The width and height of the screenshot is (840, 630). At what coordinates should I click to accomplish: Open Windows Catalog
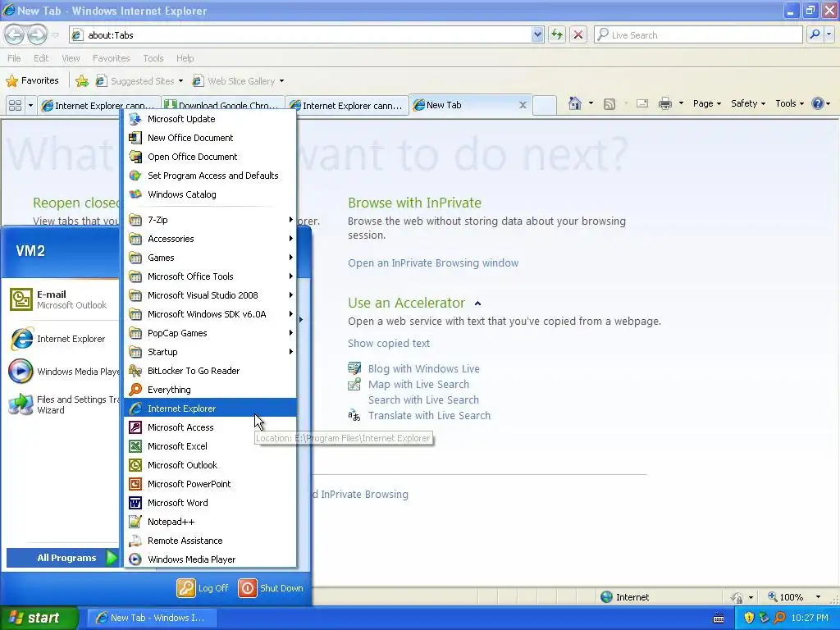click(x=210, y=194)
